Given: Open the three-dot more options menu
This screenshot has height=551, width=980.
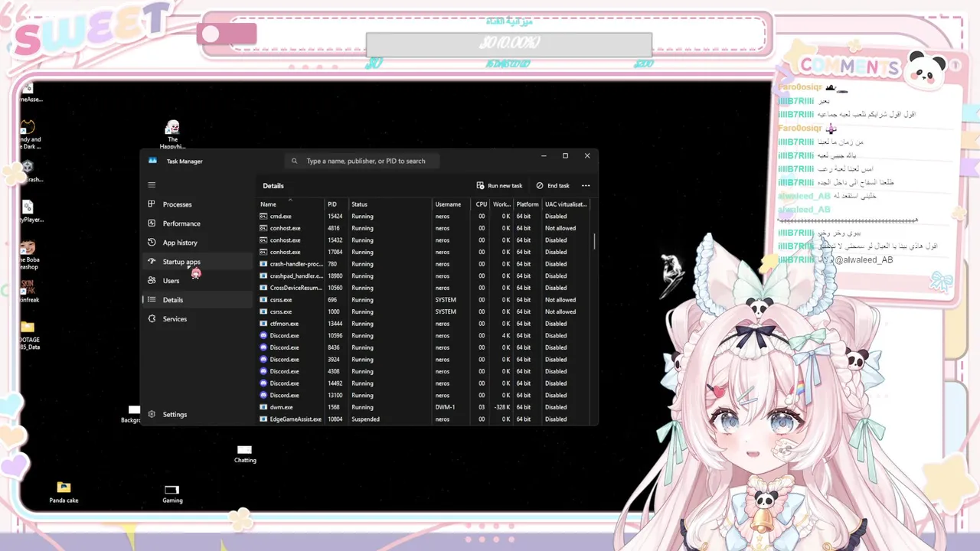Looking at the screenshot, I should point(586,185).
